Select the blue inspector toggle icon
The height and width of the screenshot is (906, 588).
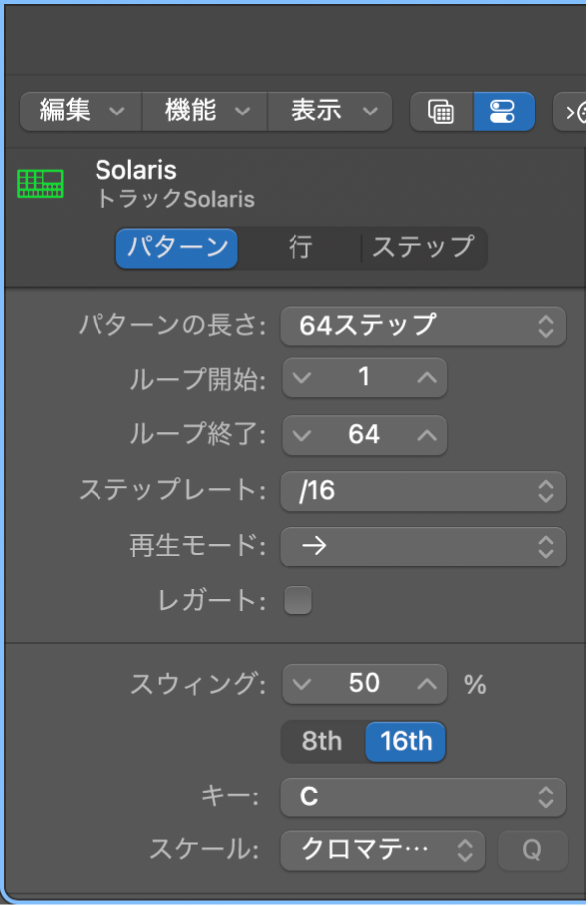[x=503, y=111]
